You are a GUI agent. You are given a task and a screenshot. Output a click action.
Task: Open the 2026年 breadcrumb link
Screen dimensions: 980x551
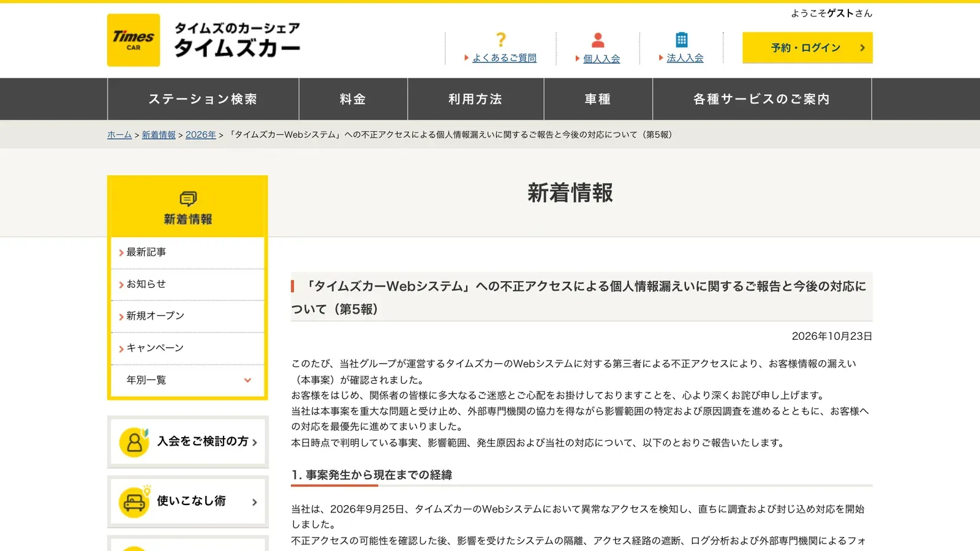201,135
